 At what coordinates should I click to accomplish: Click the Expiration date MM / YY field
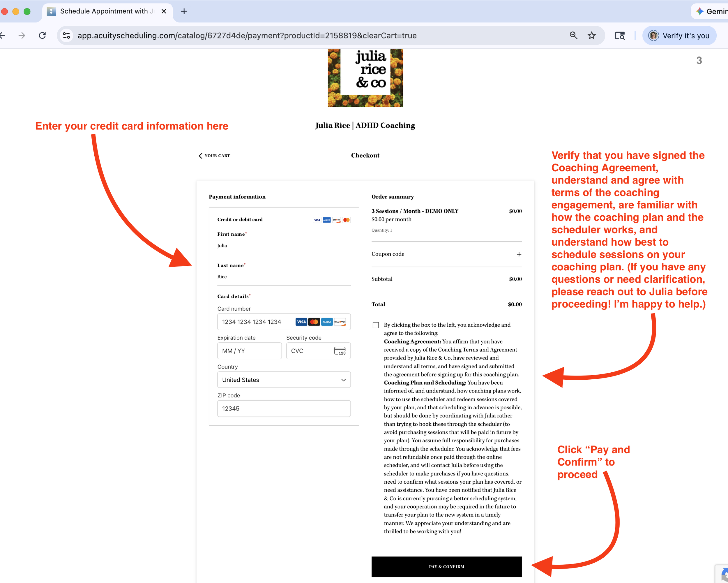pyautogui.click(x=249, y=350)
